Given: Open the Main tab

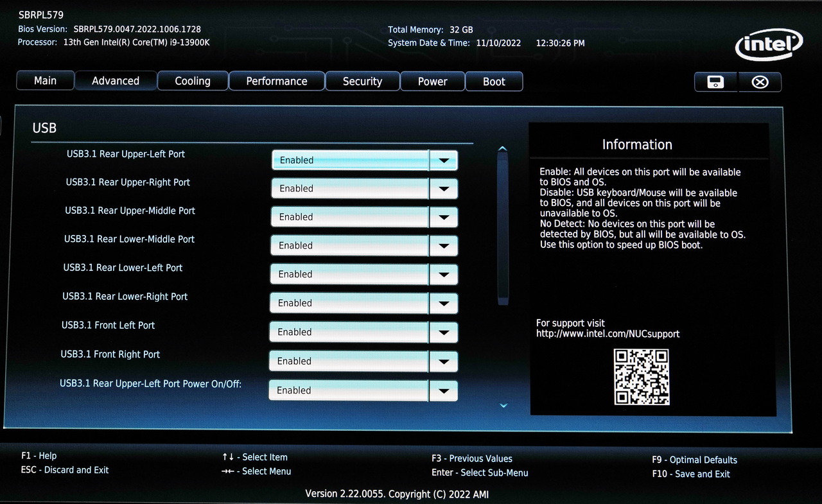Looking at the screenshot, I should (x=45, y=81).
